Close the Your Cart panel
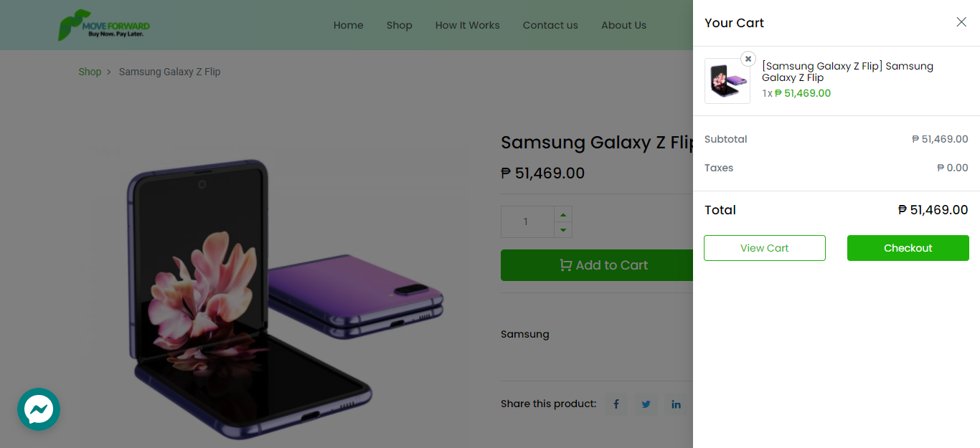The image size is (980, 448). click(961, 22)
